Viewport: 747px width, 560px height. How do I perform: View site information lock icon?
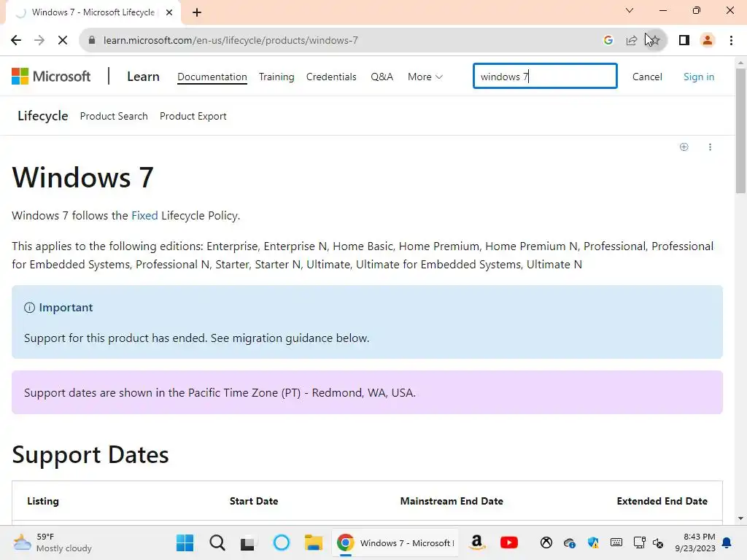pyautogui.click(x=92, y=40)
